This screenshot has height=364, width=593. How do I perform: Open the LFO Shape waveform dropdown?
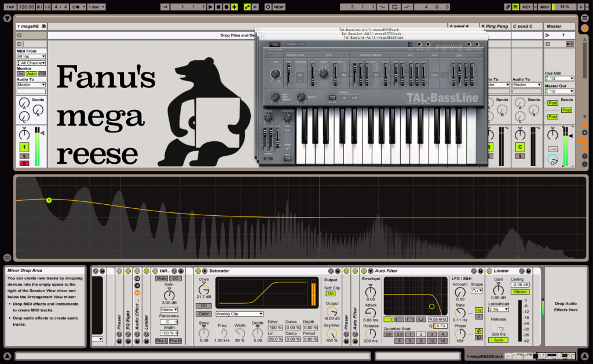[x=477, y=291]
